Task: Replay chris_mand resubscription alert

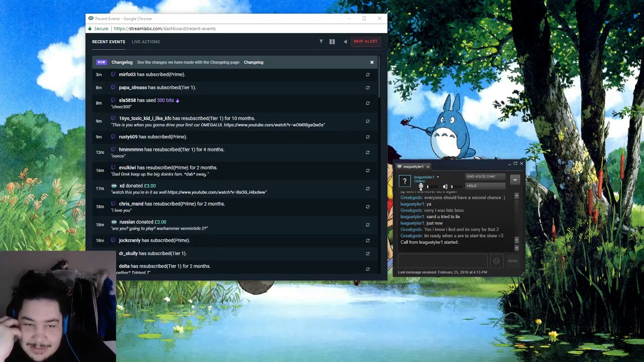Action: (x=368, y=207)
